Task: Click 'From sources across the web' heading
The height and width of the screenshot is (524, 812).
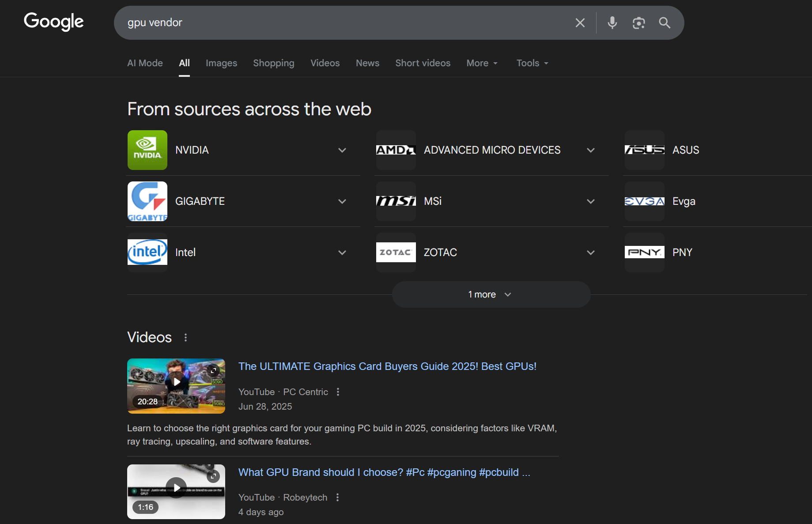Action: (249, 109)
